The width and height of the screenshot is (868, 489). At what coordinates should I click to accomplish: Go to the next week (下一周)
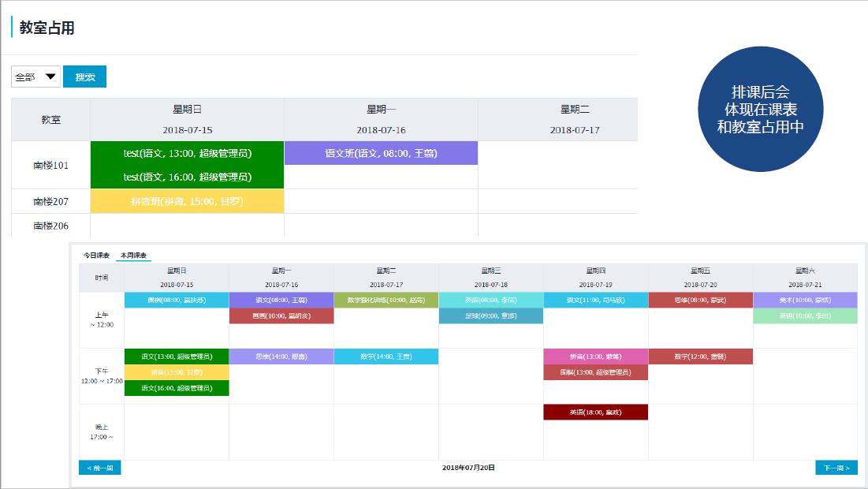(x=836, y=468)
